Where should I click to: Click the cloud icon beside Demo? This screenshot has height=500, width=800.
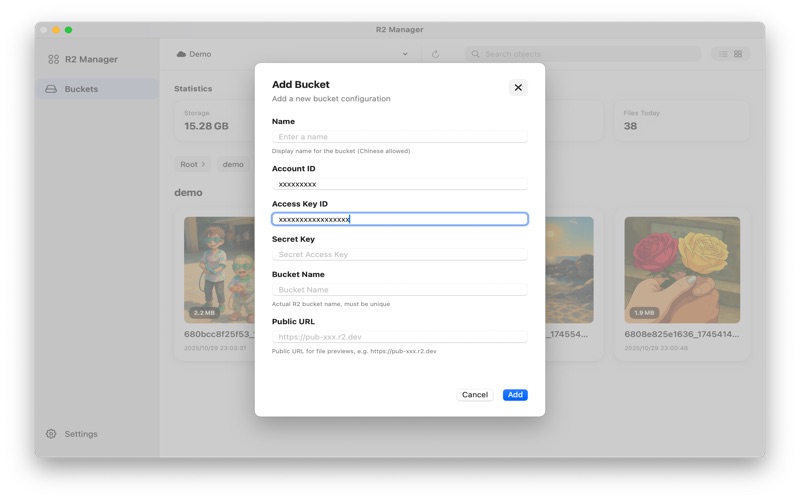pyautogui.click(x=181, y=54)
